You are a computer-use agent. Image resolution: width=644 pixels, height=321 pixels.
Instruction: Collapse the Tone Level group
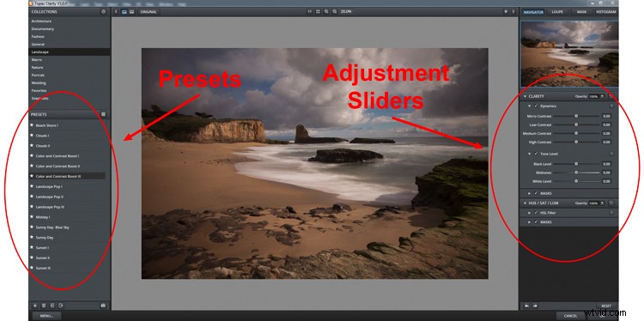530,154
